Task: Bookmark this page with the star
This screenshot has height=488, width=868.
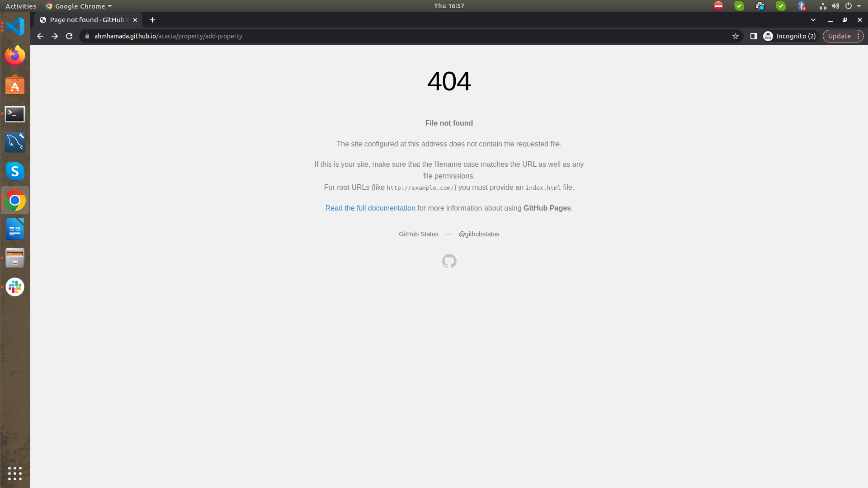Action: (736, 36)
